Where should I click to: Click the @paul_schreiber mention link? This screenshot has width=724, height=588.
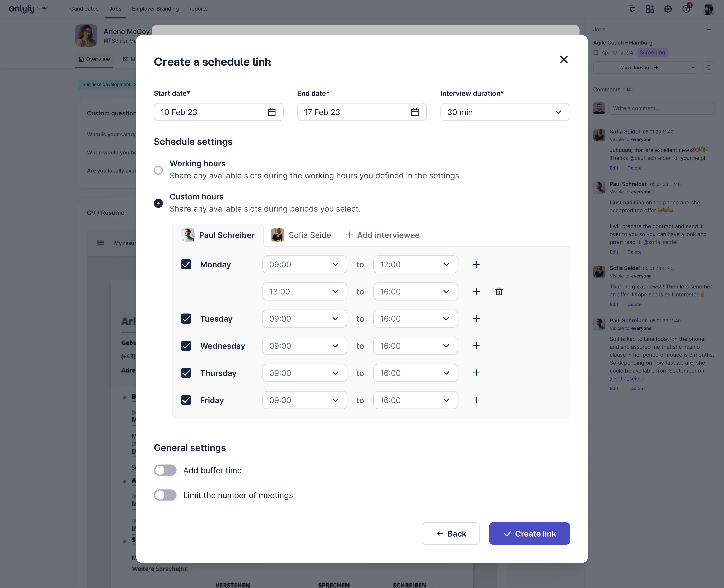pos(650,158)
